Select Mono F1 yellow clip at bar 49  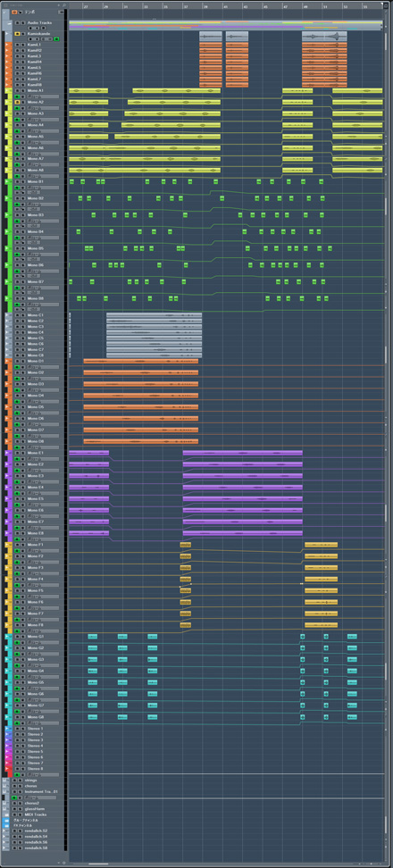[x=321, y=545]
